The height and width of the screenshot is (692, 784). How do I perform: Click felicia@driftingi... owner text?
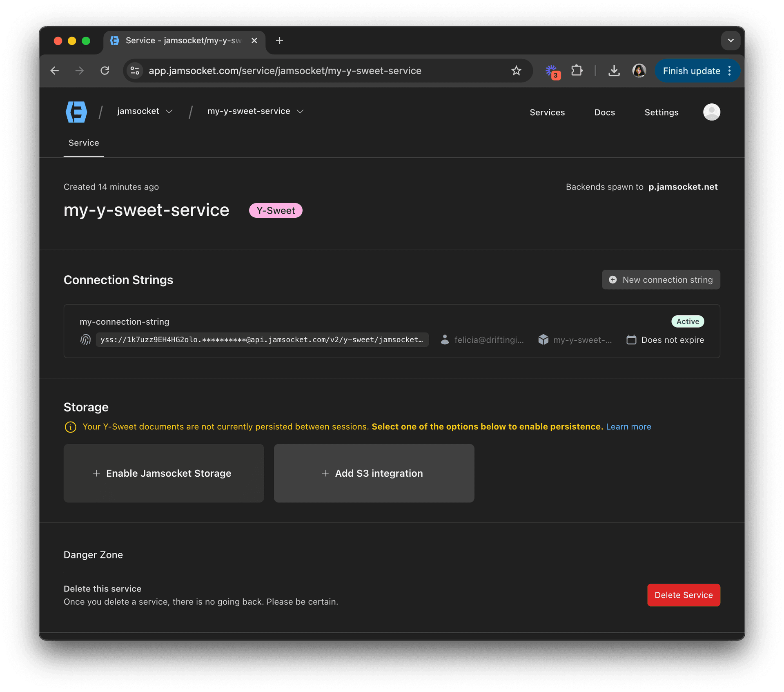[489, 340]
